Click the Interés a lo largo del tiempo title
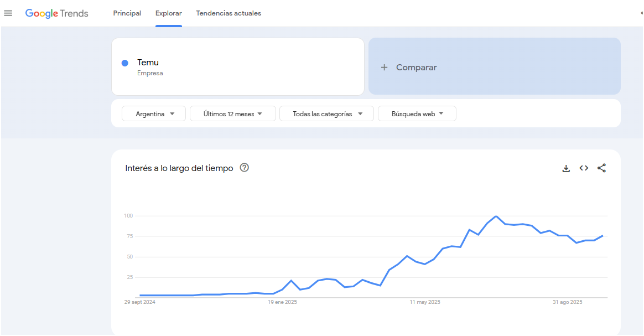This screenshot has height=336, width=644. 179,168
